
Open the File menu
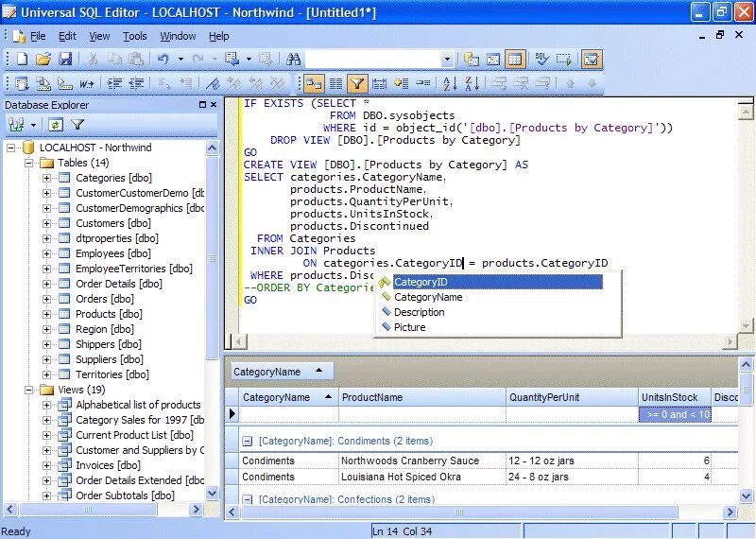click(x=38, y=36)
